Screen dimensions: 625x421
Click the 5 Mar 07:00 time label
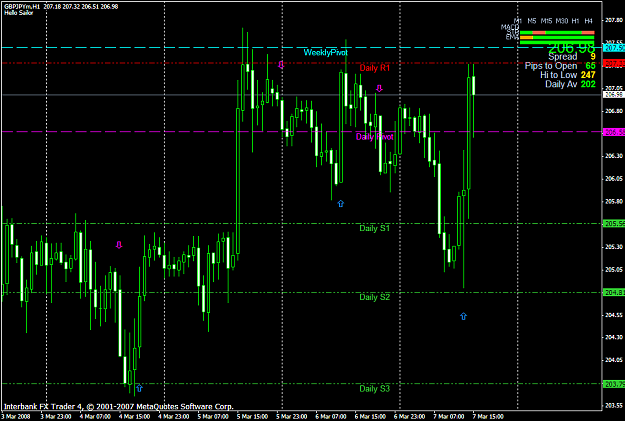point(213,417)
